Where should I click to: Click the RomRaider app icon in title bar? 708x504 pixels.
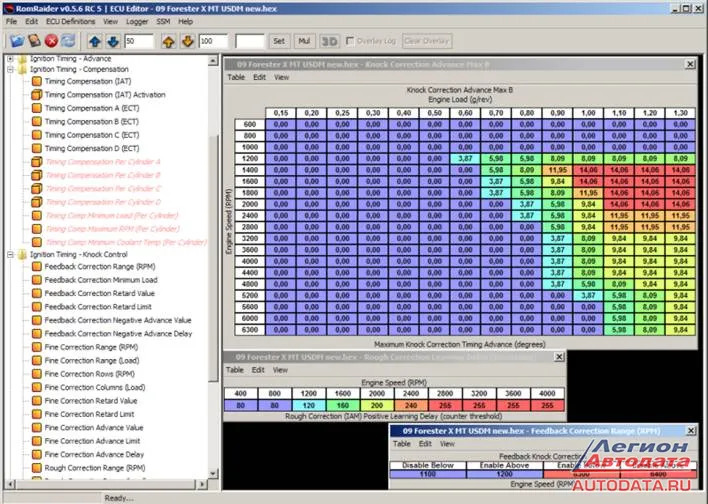[x=8, y=8]
